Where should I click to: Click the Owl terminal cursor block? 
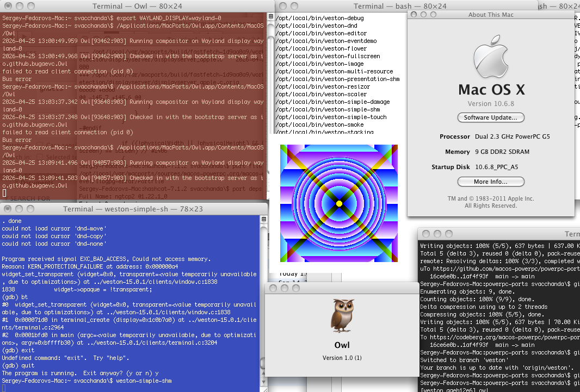(x=4, y=193)
